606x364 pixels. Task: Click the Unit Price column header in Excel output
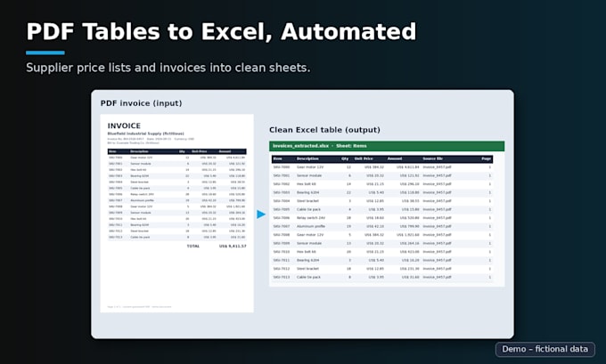tap(364, 158)
